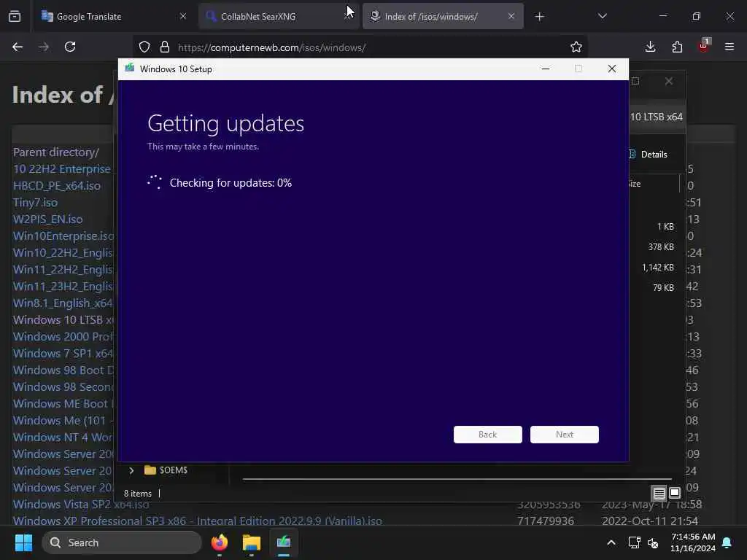Click Next in Windows 10 Setup
The width and height of the screenshot is (747, 560).
coord(565,435)
